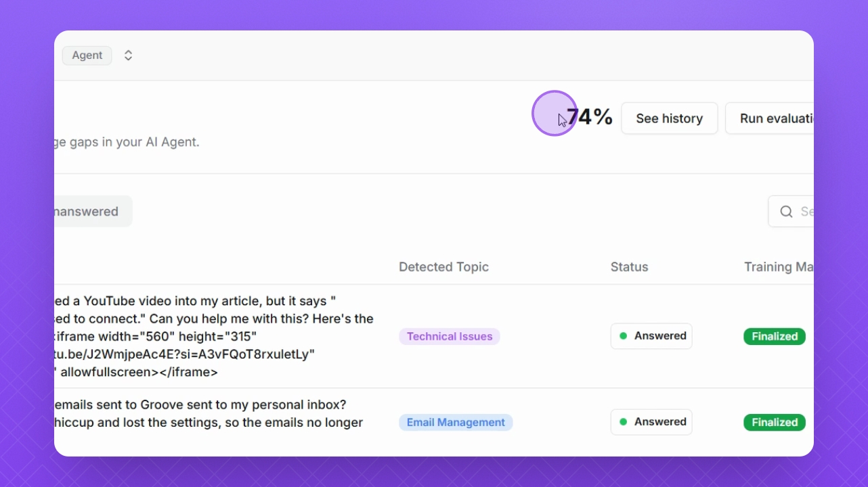Viewport: 868px width, 487px height.
Task: Open Answered status of Groove emails row
Action: tap(651, 422)
